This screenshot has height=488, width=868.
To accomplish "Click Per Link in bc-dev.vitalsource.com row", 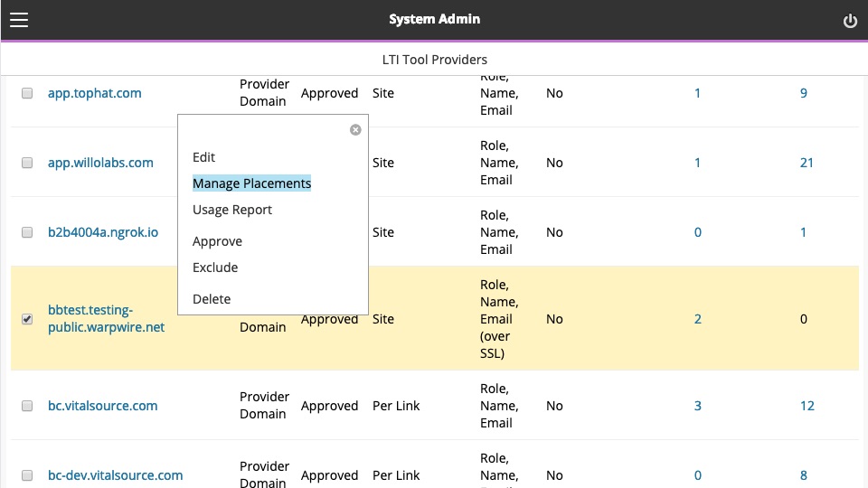I will [396, 475].
